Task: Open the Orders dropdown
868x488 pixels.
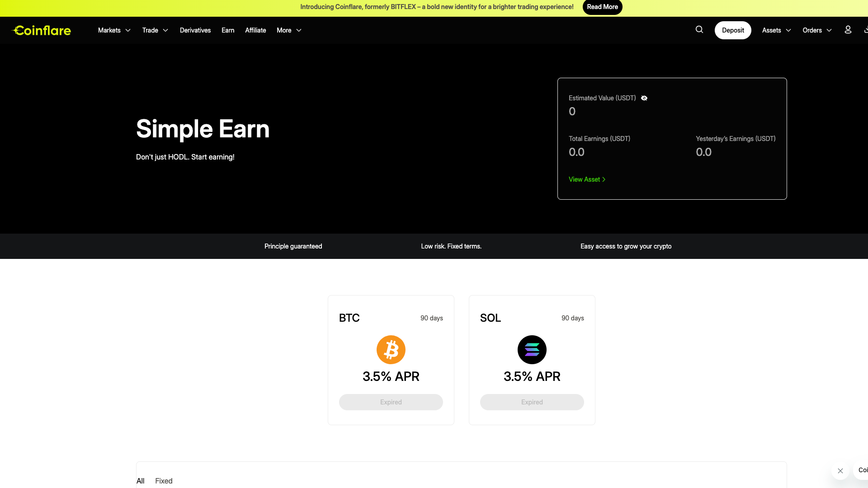Action: click(817, 30)
